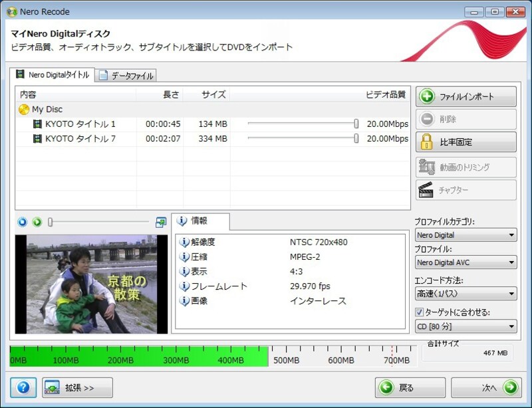The width and height of the screenshot is (532, 408).
Task: Toggle the ターゲットに合わせる checkbox
Action: (419, 312)
